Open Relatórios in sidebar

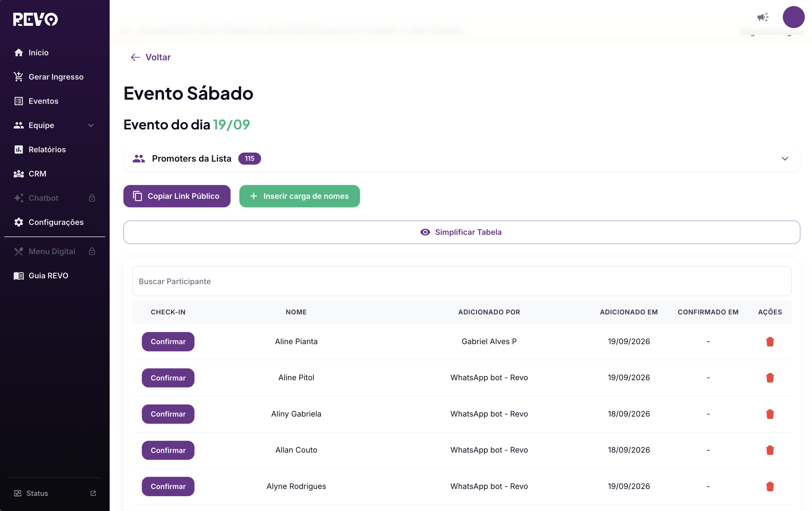[x=55, y=150]
